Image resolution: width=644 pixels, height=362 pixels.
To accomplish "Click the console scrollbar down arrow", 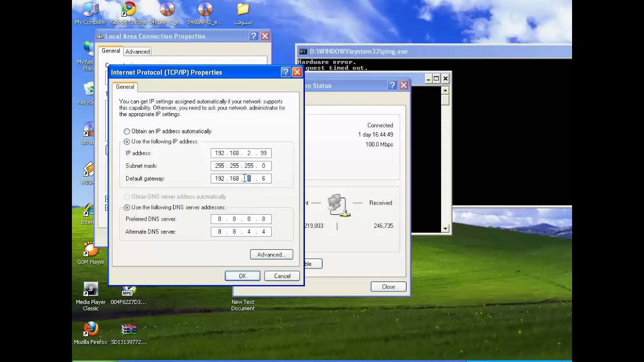I will point(445,229).
